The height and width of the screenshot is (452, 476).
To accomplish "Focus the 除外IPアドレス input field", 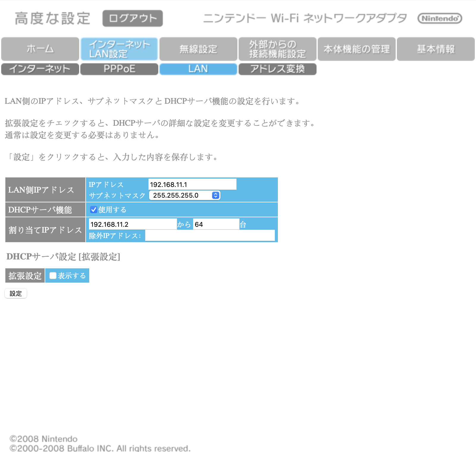I will (210, 235).
